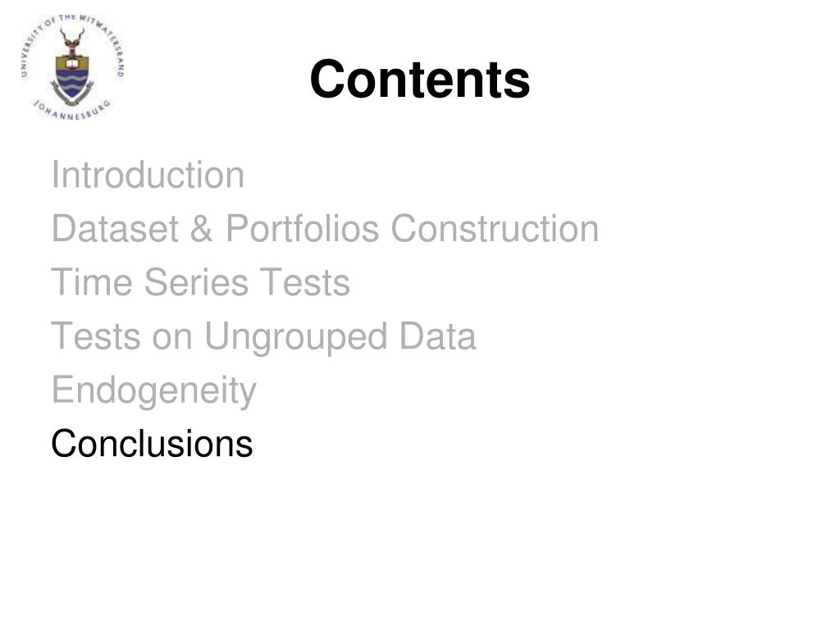
Task: Select the greyed 'Introduction' contents entry
Action: coord(148,175)
